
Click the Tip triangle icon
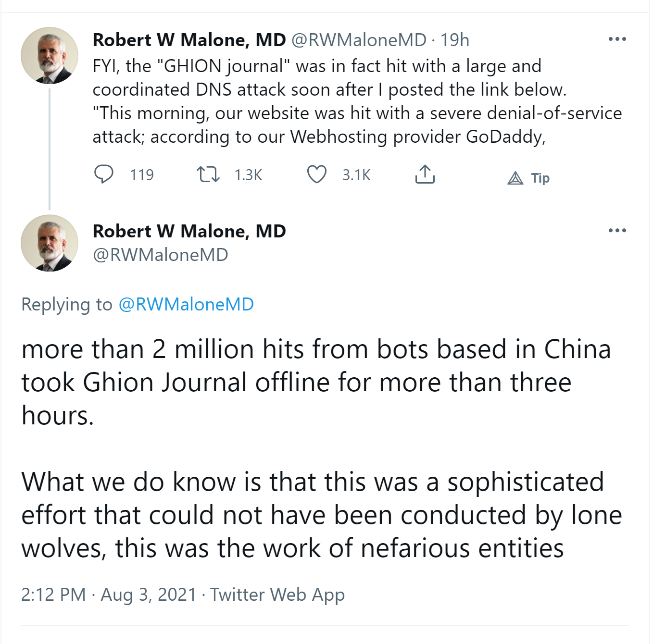point(515,178)
